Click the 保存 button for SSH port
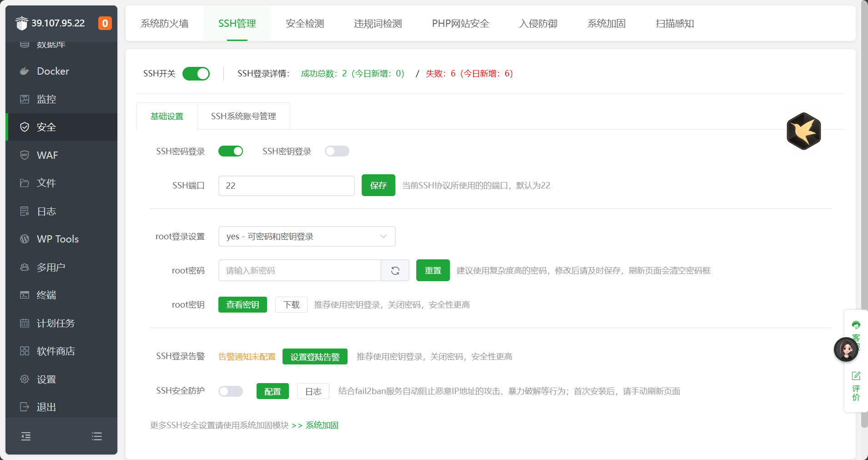 tap(378, 186)
